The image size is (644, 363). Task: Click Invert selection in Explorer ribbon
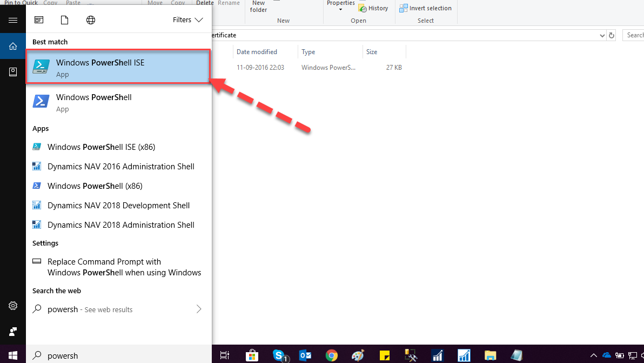426,8
